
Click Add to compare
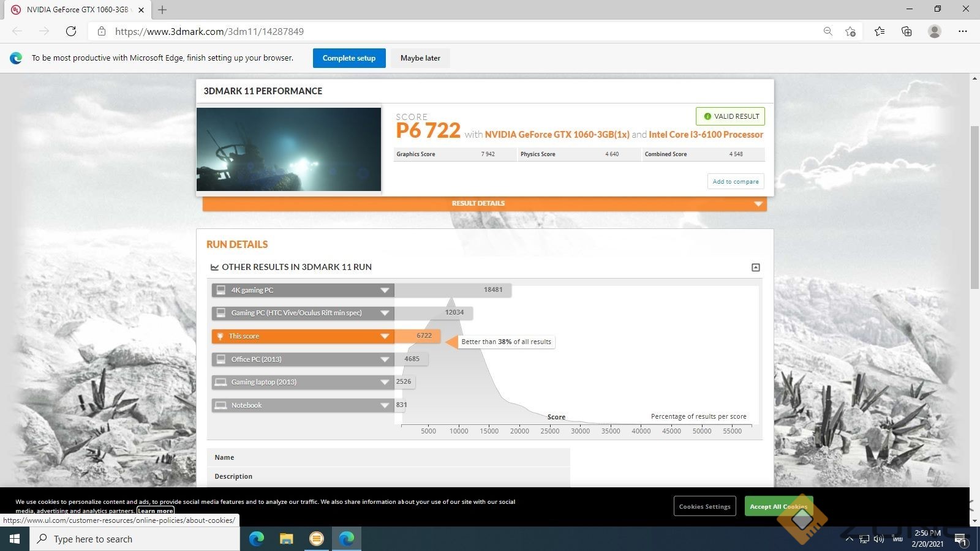click(736, 181)
